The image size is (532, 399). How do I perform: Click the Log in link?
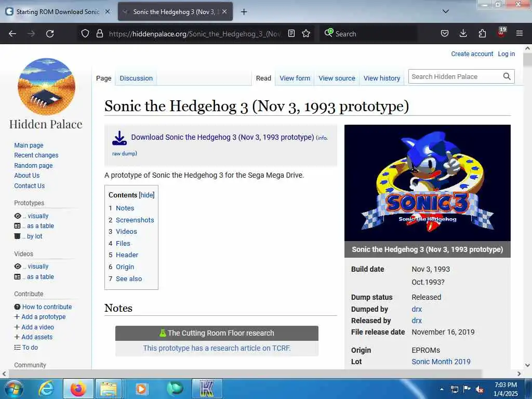[x=506, y=54]
